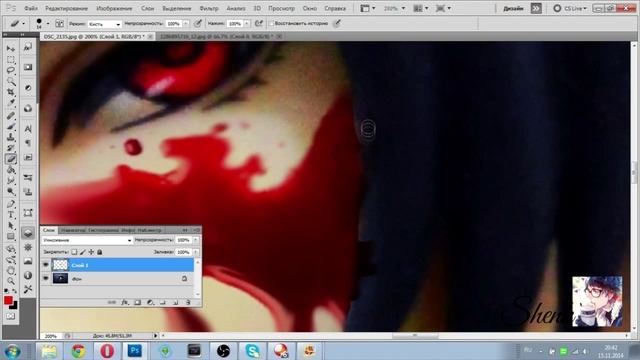Toggle lock all padlock icon
The width and height of the screenshot is (640, 360).
[x=99, y=252]
